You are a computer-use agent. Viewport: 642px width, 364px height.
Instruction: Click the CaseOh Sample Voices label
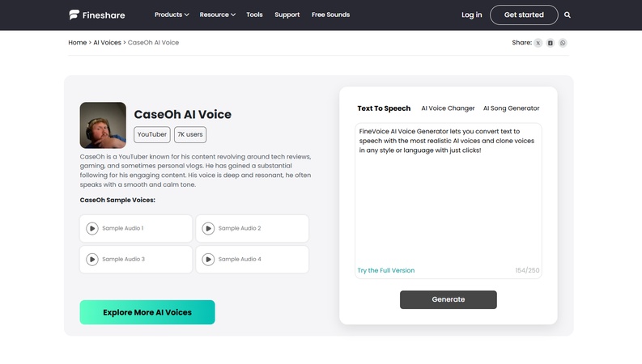(117, 200)
